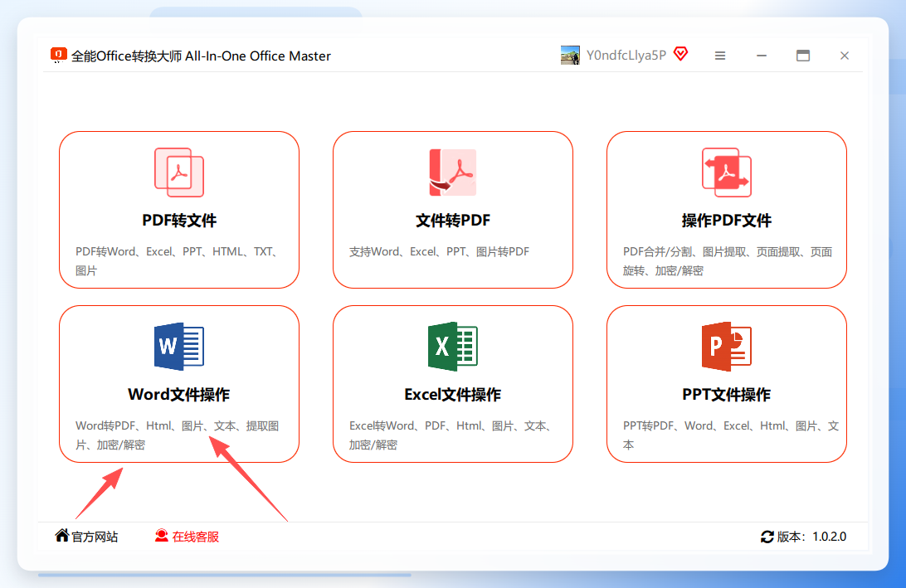Open 在线客服 online support link
906x588 pixels.
(x=195, y=537)
